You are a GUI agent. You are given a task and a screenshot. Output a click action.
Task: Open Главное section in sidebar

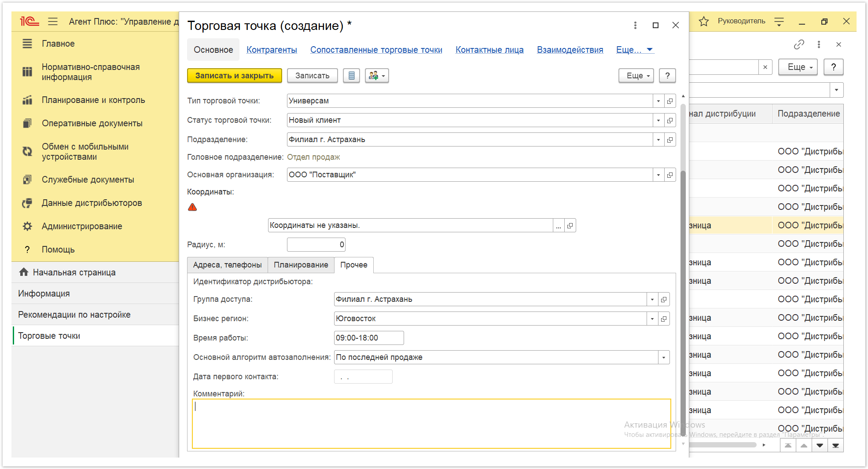click(x=58, y=44)
